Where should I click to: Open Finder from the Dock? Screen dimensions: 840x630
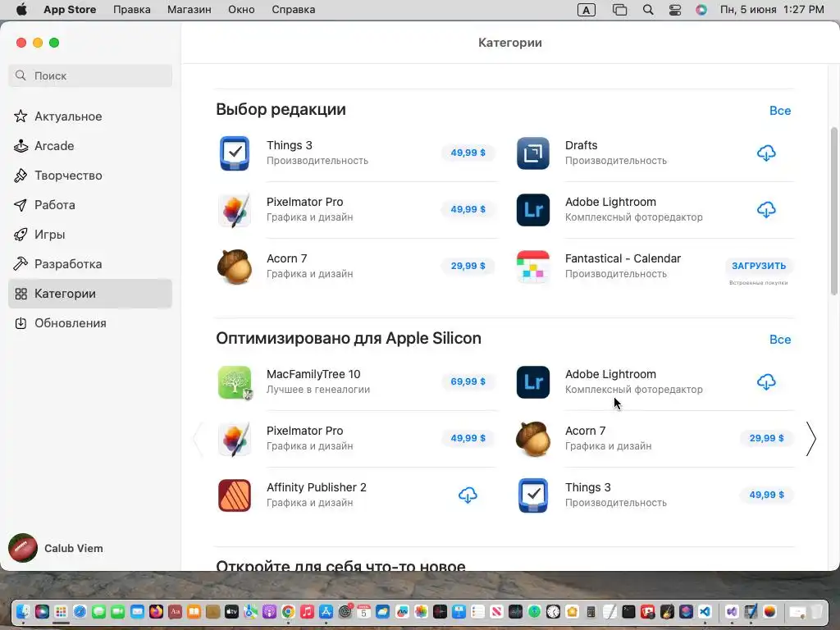pyautogui.click(x=23, y=611)
